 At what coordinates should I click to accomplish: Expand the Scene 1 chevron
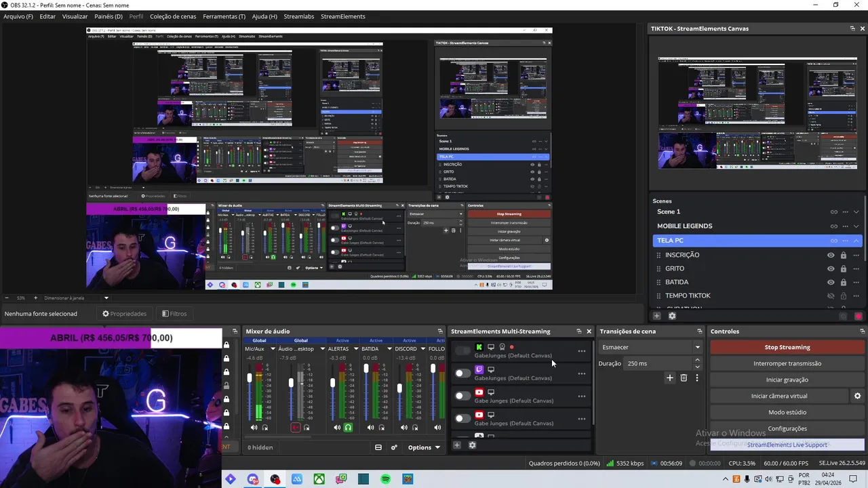coord(856,212)
